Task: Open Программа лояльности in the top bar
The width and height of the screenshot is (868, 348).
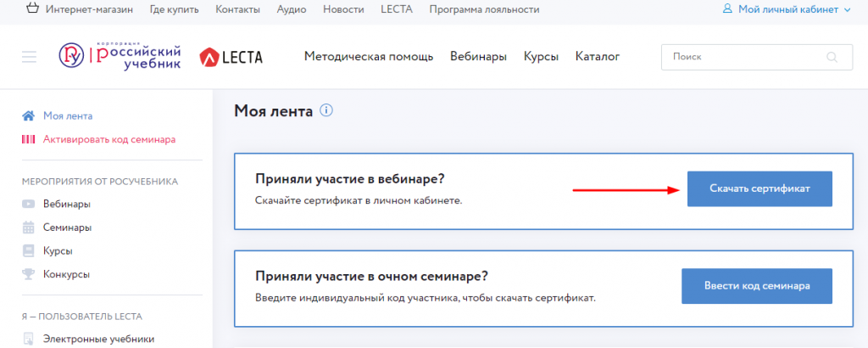Action: (484, 9)
